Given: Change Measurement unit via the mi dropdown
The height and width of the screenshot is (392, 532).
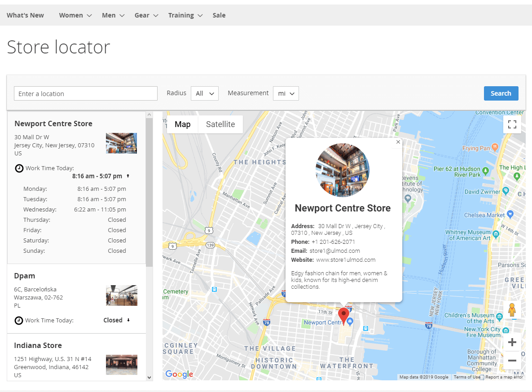Looking at the screenshot, I should tap(286, 93).
